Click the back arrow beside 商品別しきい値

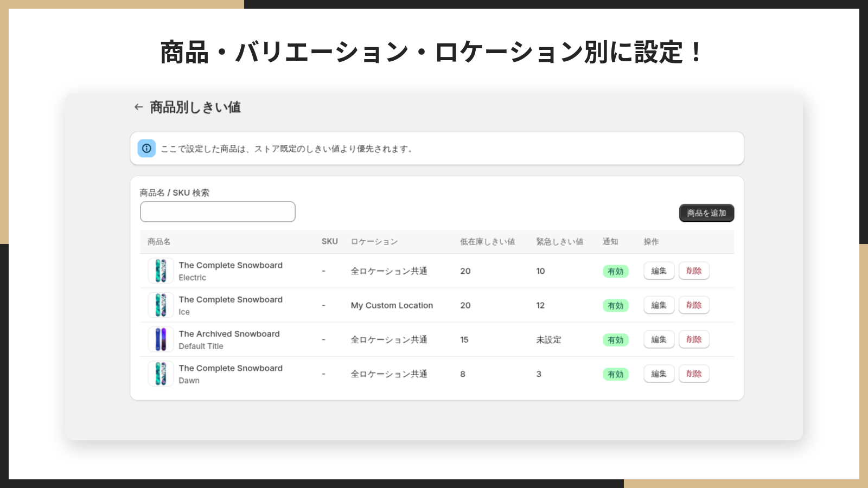point(138,107)
